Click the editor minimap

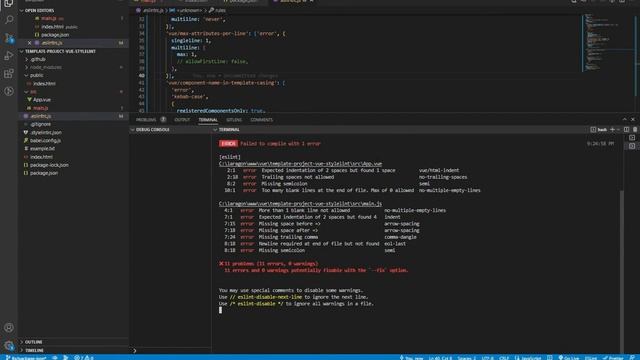608,43
